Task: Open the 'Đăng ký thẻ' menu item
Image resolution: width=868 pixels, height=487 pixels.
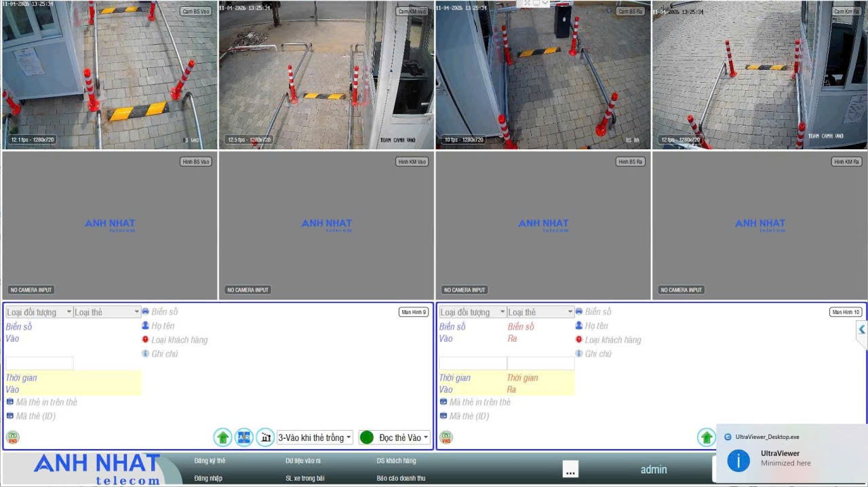Action: pos(210,461)
